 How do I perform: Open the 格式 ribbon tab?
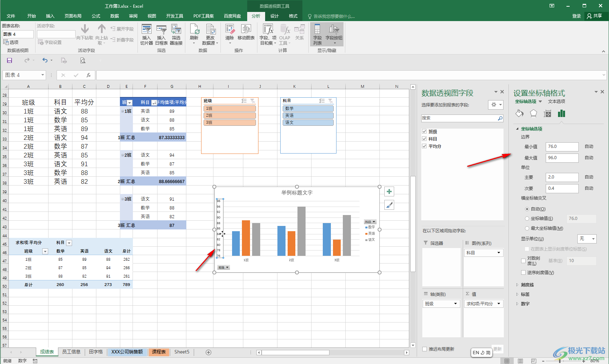point(293,16)
